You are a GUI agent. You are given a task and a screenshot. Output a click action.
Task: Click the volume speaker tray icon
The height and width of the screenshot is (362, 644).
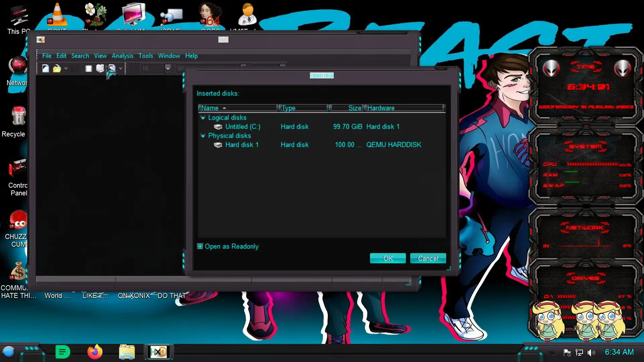coord(591,352)
